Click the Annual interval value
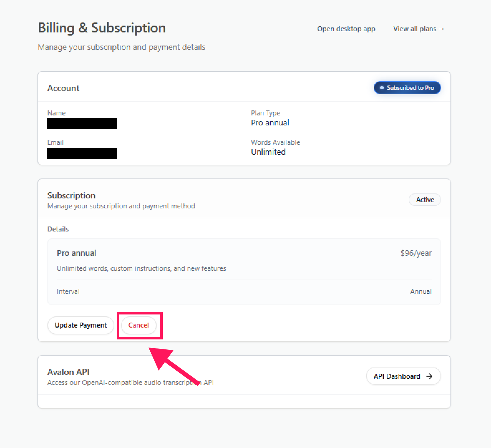Image resolution: width=491 pixels, height=448 pixels. tap(421, 291)
